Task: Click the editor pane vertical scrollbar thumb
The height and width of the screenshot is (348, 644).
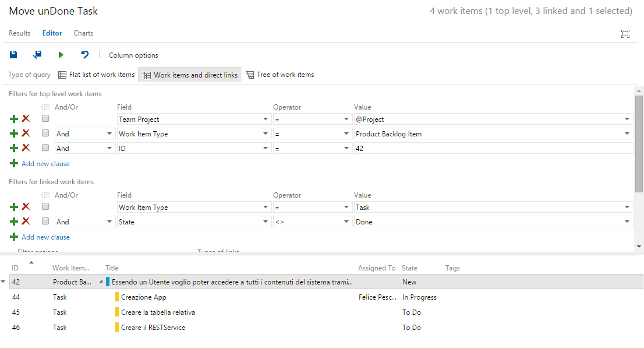Action: (x=639, y=144)
